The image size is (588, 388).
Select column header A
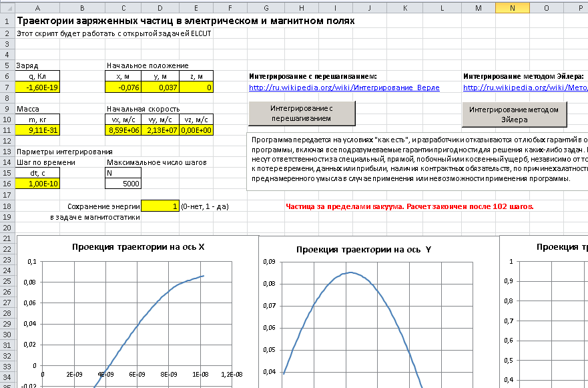37,8
